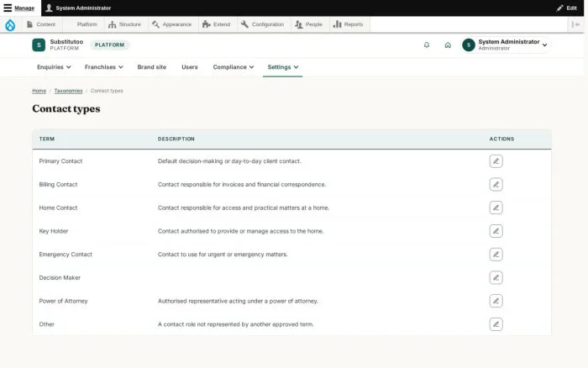Select the Decision Maker term text
Screen dimensions: 588x368
[x=60, y=277]
